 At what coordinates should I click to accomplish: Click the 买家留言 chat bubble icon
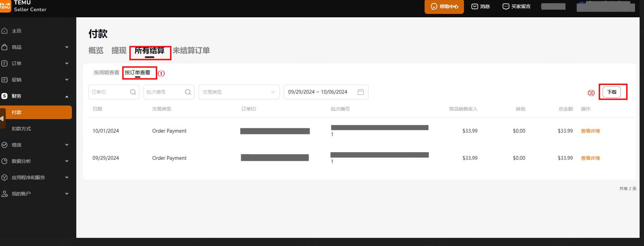coord(506,6)
